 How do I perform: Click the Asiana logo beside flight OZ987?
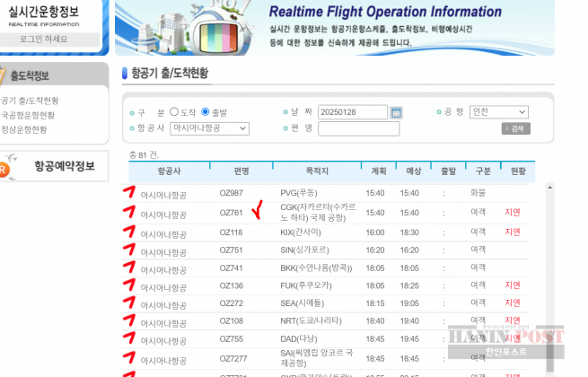pyautogui.click(x=129, y=193)
